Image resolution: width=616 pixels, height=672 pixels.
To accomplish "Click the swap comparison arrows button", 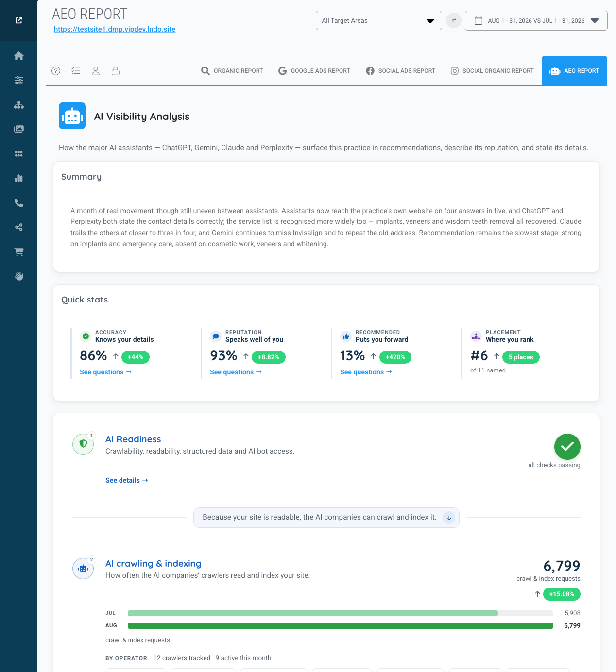I will click(x=454, y=20).
